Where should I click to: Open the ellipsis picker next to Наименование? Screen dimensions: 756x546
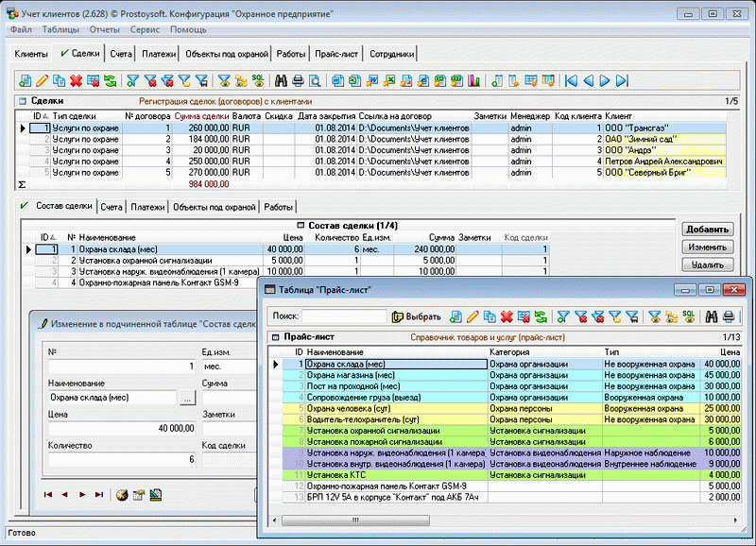pyautogui.click(x=187, y=398)
